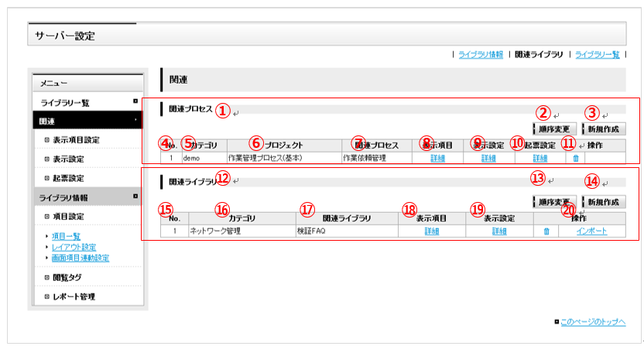Select the 関連 menu item
Image resolution: width=644 pixels, height=346 pixels.
pos(88,122)
